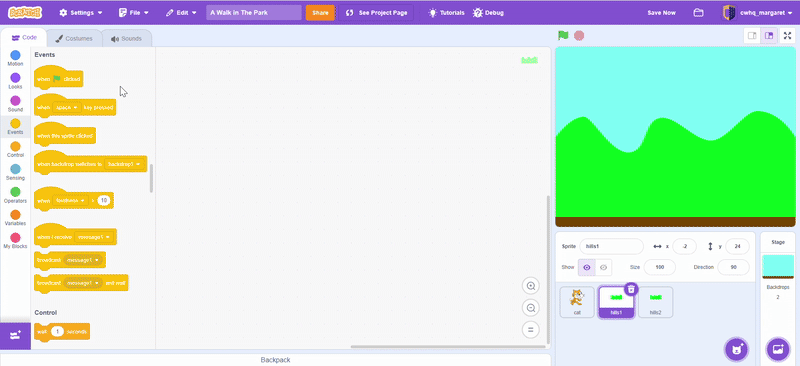Switch to the Costumes tab

(x=74, y=38)
